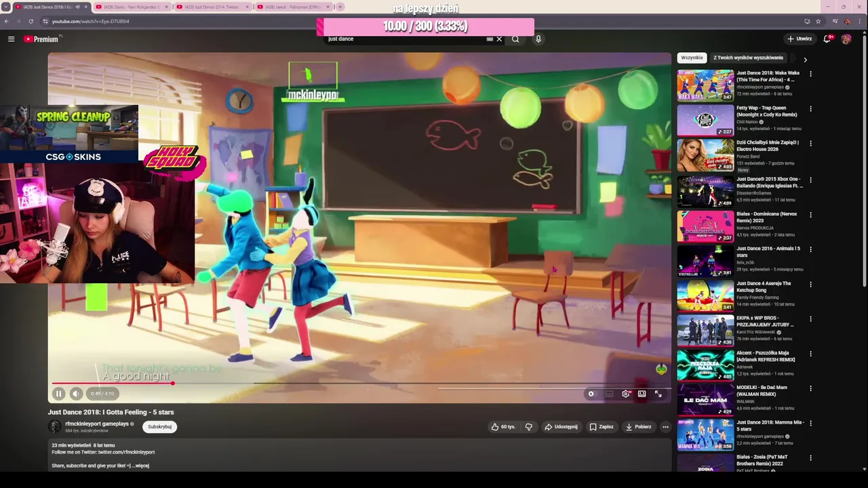Switch to the Policeman browser tab

(x=293, y=7)
